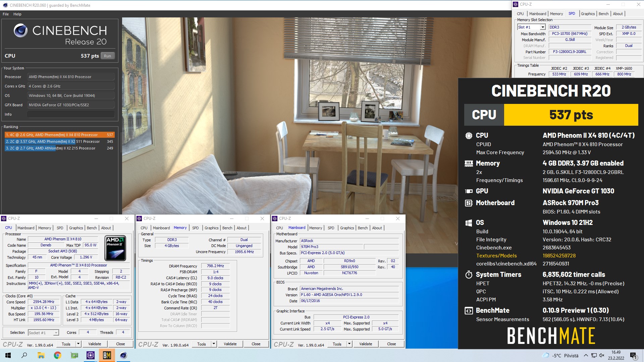Viewport: 644px width, 362px height.
Task: Click the Part Number F3-12800CL9-2GBRL
Action: 570,52
